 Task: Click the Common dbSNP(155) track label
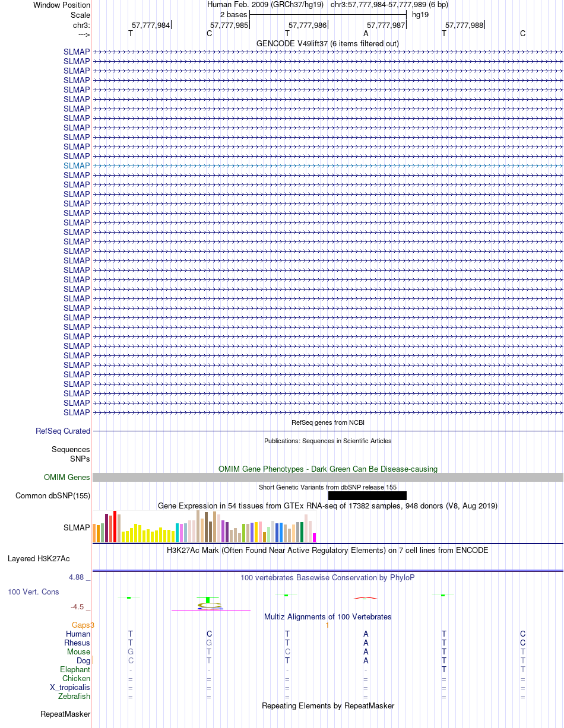coord(53,495)
